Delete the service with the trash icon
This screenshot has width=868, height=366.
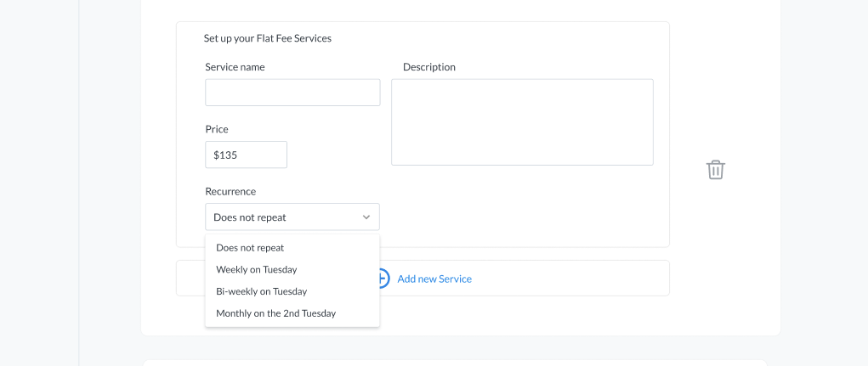click(715, 170)
